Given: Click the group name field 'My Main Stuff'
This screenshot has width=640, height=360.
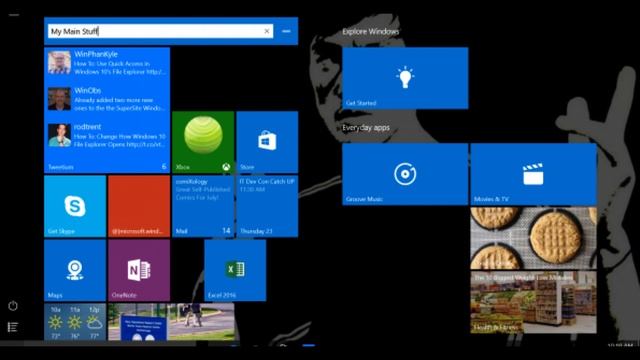Looking at the screenshot, I should pos(160,31).
